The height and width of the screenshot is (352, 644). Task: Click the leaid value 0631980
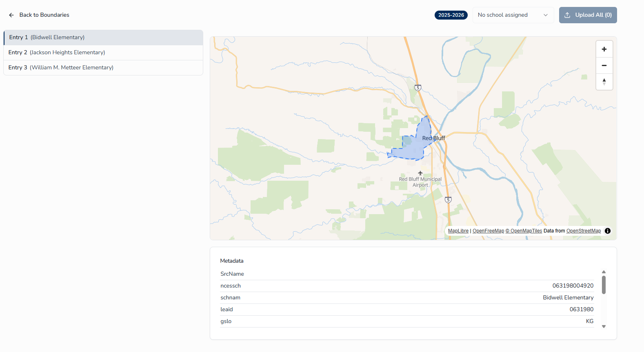582,310
